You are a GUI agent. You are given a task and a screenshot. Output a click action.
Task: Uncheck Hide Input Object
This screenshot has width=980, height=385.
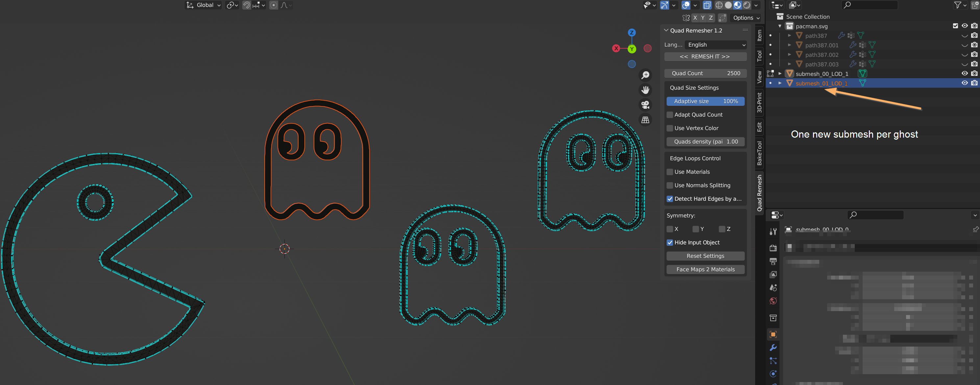pos(670,242)
